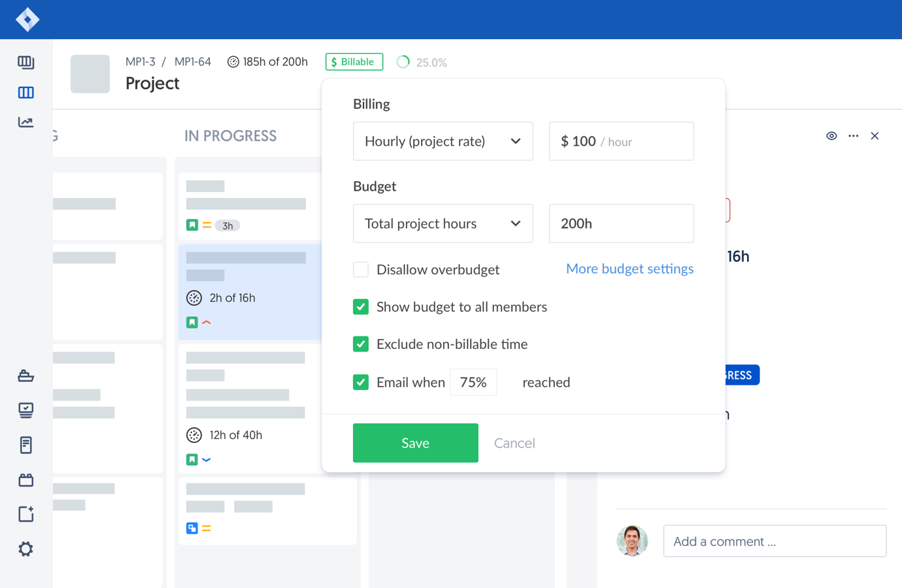Click the high priority red arrow icon
Screen dimensions: 902x588
click(x=207, y=322)
